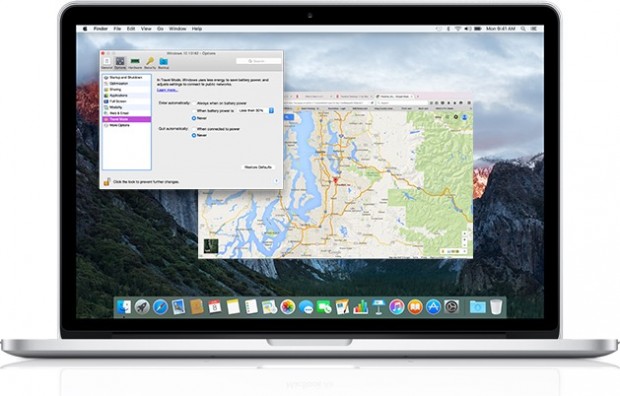Image resolution: width=620 pixels, height=396 pixels.
Task: Select the highlighted Travel Mode sidebar item
Action: [x=127, y=119]
